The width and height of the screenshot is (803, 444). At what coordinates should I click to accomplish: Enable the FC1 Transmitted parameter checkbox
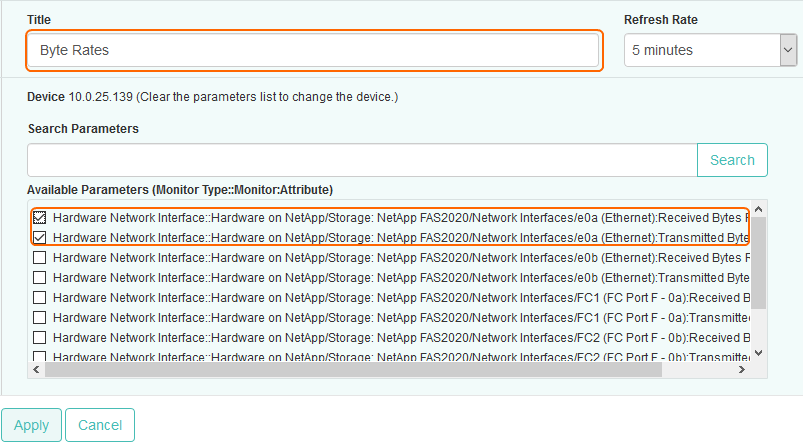point(39,317)
